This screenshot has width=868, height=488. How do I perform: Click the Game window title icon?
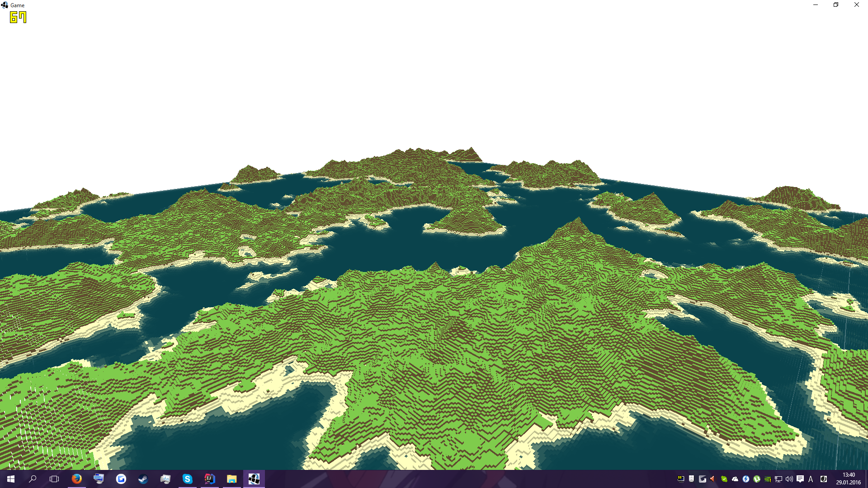5,5
